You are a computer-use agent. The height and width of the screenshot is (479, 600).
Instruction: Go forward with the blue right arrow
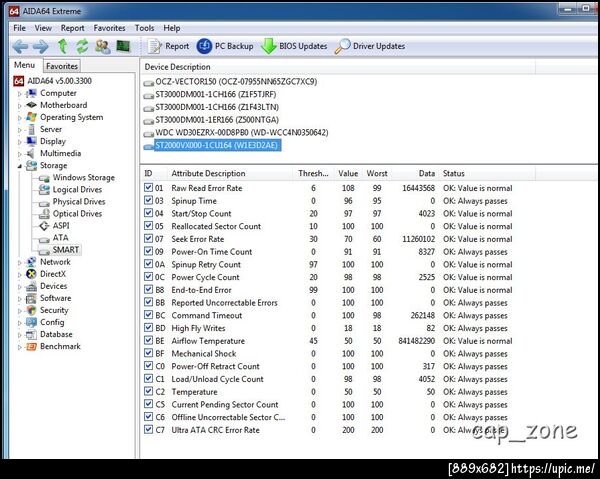[x=40, y=47]
